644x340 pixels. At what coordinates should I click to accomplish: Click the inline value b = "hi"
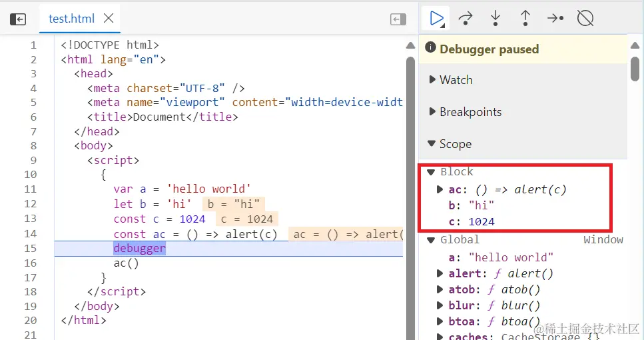[234, 204]
